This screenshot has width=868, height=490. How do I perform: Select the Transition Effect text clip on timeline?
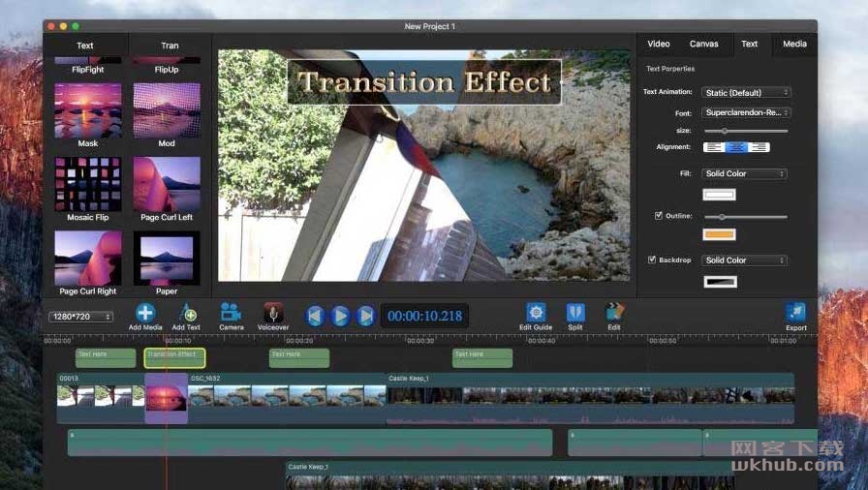174,358
